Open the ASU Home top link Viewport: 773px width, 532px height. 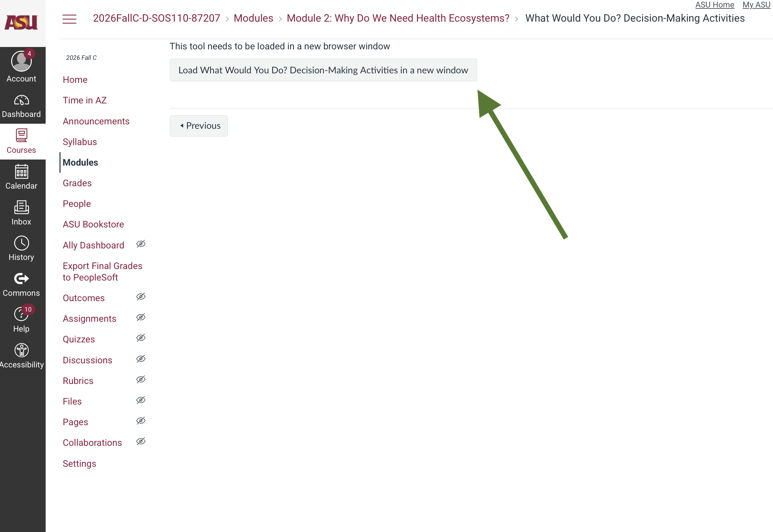click(x=715, y=5)
